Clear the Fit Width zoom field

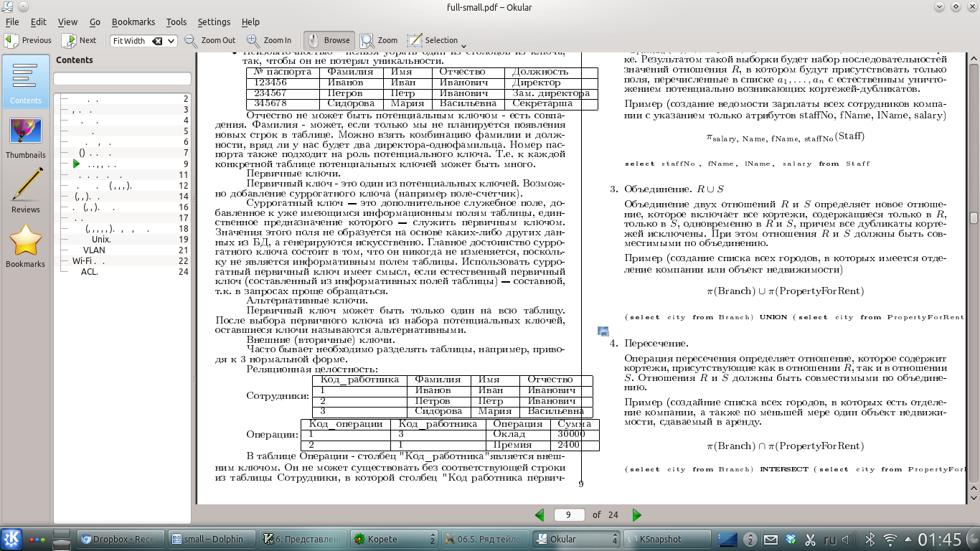click(x=157, y=41)
